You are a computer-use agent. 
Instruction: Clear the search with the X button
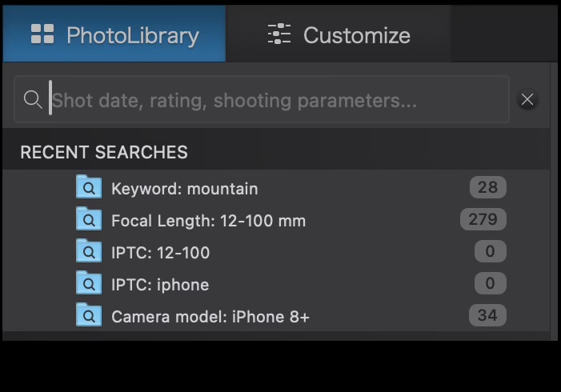527,99
